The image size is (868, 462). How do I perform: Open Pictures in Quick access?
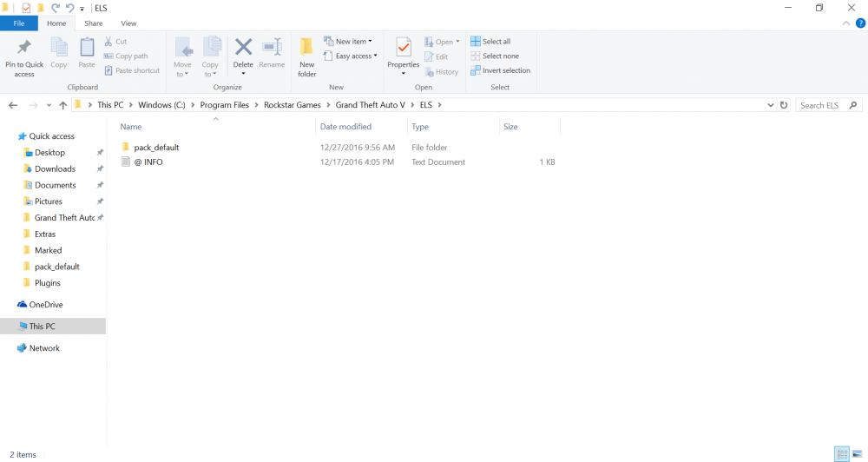(x=48, y=201)
